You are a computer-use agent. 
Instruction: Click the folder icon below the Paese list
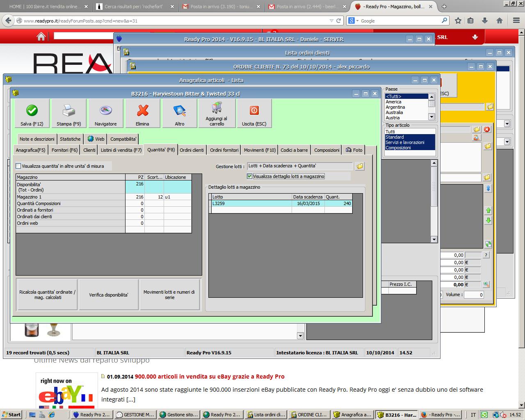click(490, 107)
